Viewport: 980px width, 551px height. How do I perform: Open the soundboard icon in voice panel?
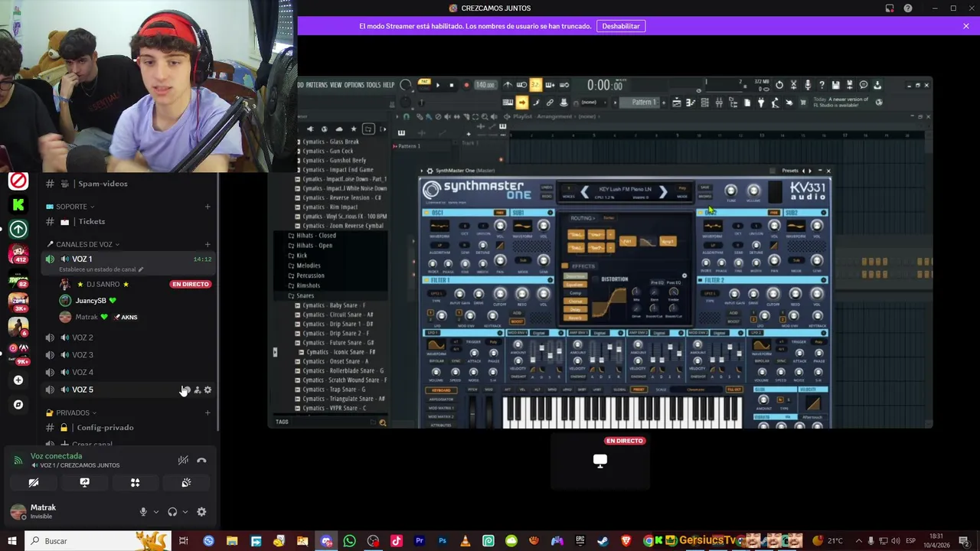186,483
